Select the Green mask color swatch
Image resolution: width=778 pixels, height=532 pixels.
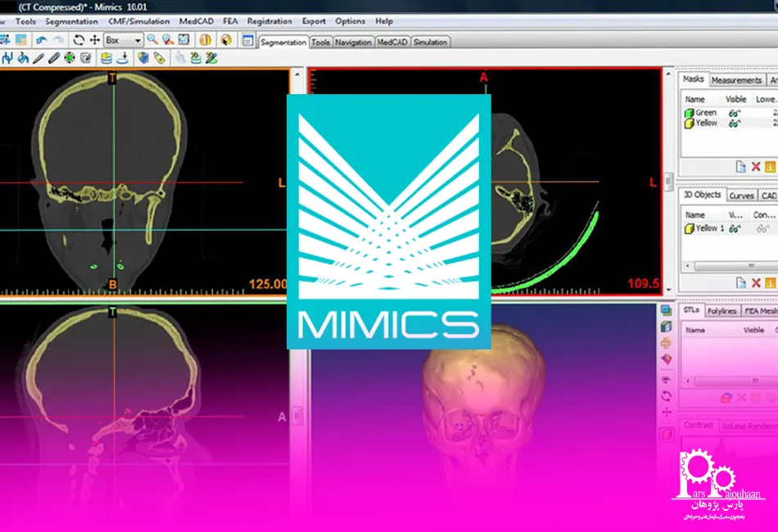[690, 113]
